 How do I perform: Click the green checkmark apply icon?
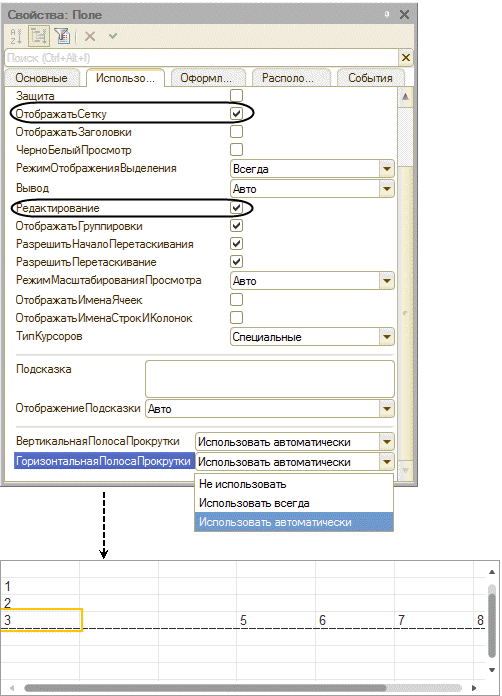[113, 36]
